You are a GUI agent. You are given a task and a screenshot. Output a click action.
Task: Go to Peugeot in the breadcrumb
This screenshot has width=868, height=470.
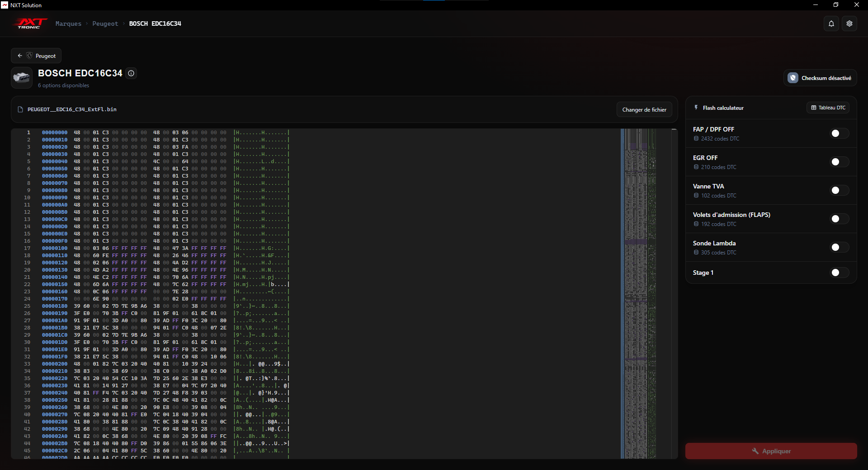pyautogui.click(x=105, y=23)
